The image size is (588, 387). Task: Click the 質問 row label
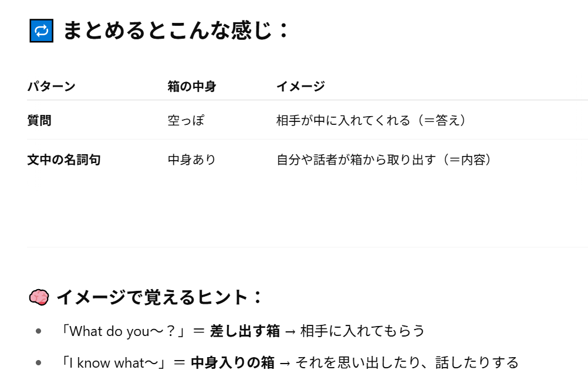tap(39, 121)
